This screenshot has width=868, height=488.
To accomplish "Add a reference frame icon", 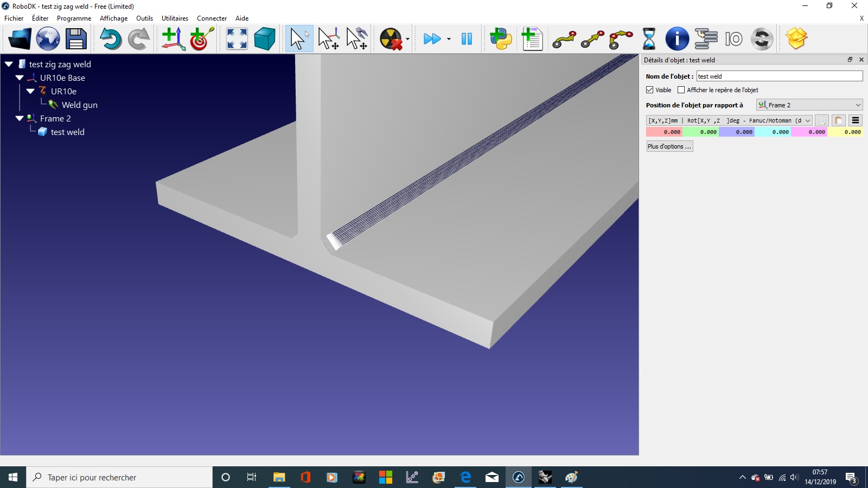I will [173, 38].
